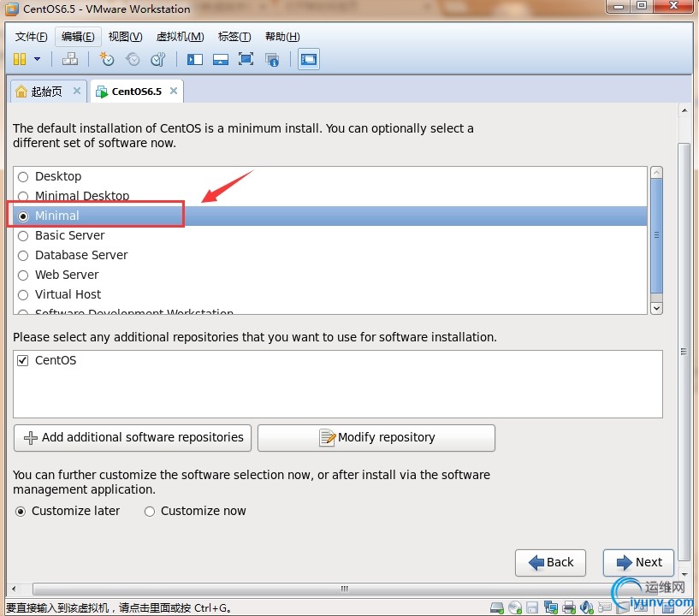
Task: Click the Modify repository button
Action: pos(376,438)
